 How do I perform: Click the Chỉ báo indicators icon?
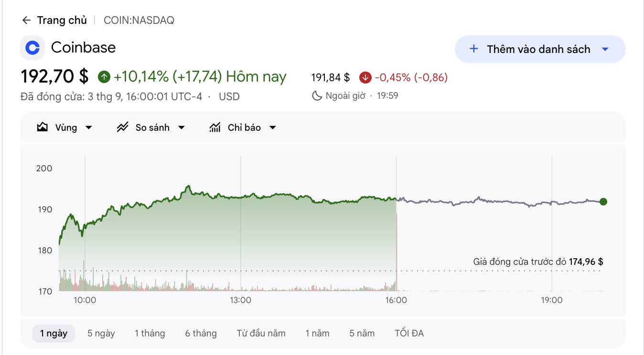[215, 127]
